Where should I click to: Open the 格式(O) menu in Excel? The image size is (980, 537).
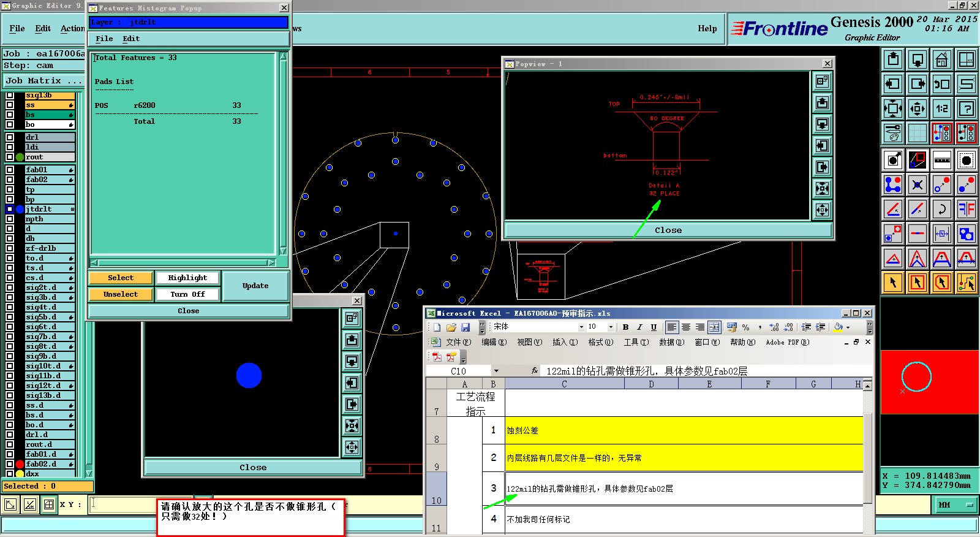click(600, 342)
